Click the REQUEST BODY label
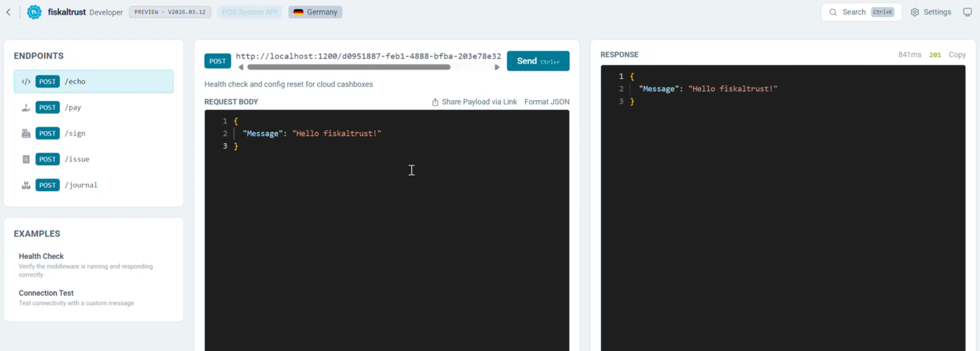The image size is (980, 351). (231, 102)
